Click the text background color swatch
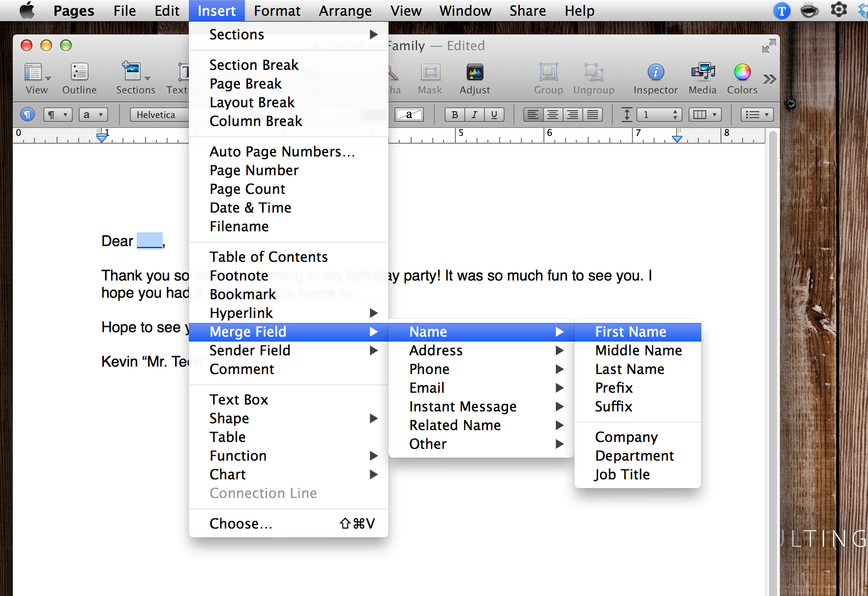This screenshot has height=596, width=868. [x=409, y=115]
